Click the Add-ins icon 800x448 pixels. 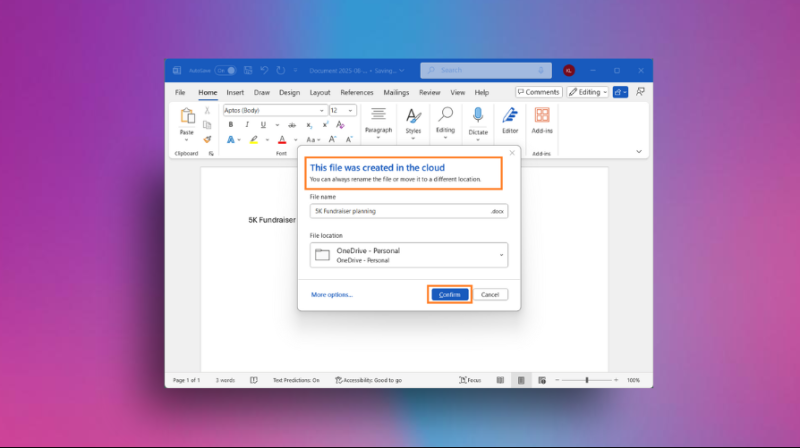(542, 116)
